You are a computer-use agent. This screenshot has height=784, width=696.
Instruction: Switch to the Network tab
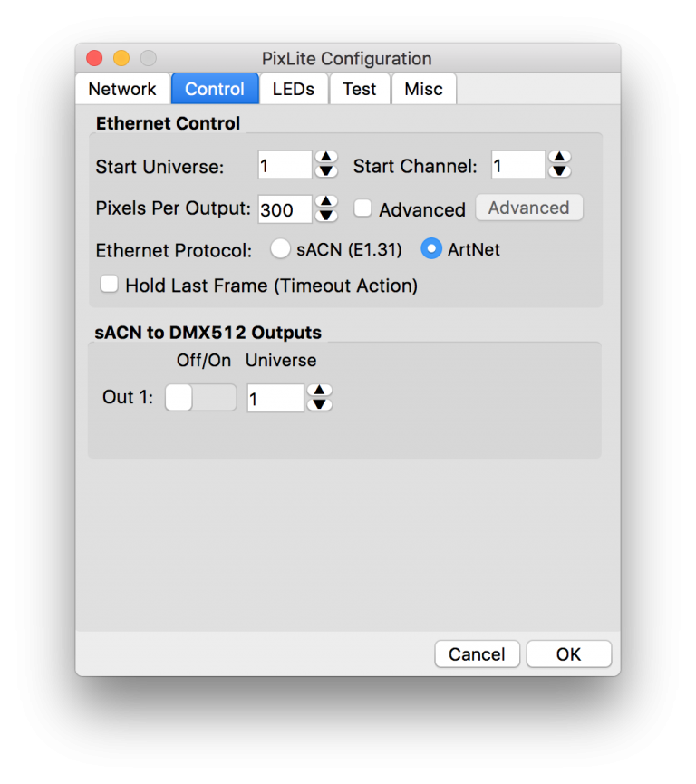pyautogui.click(x=122, y=89)
